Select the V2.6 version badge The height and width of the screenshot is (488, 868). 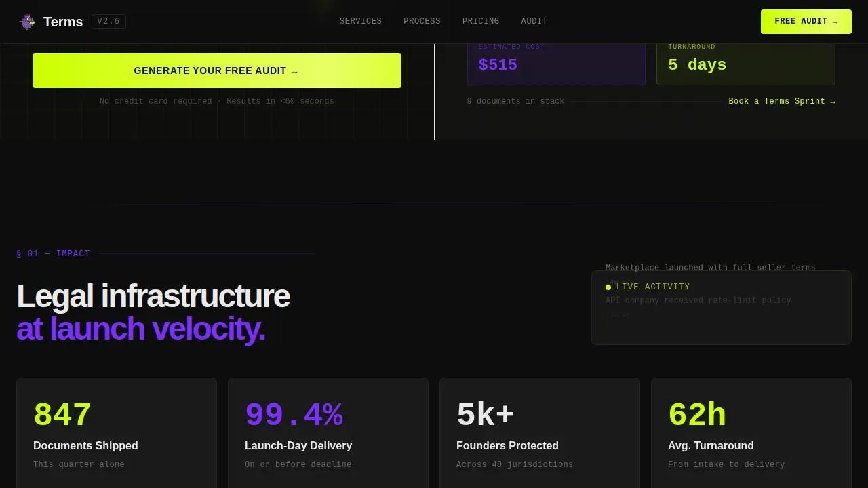click(x=108, y=22)
